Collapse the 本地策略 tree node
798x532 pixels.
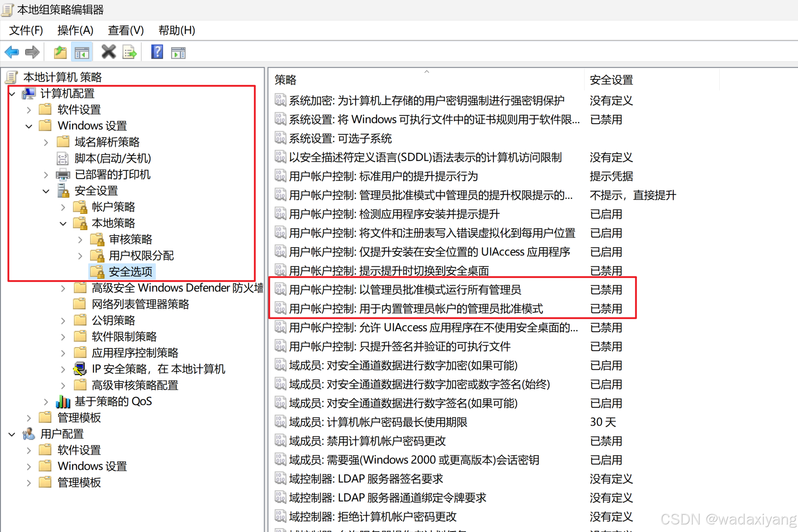63,223
